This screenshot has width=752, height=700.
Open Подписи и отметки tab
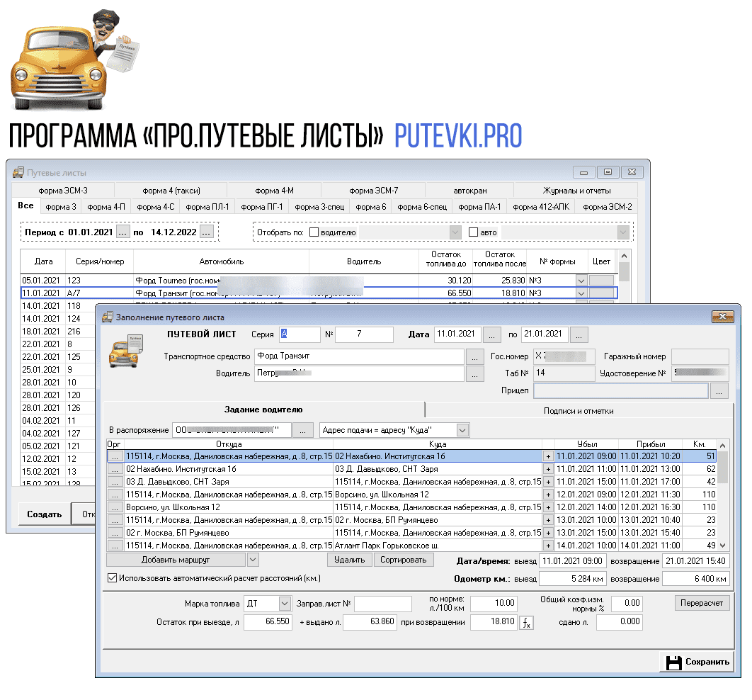[579, 411]
